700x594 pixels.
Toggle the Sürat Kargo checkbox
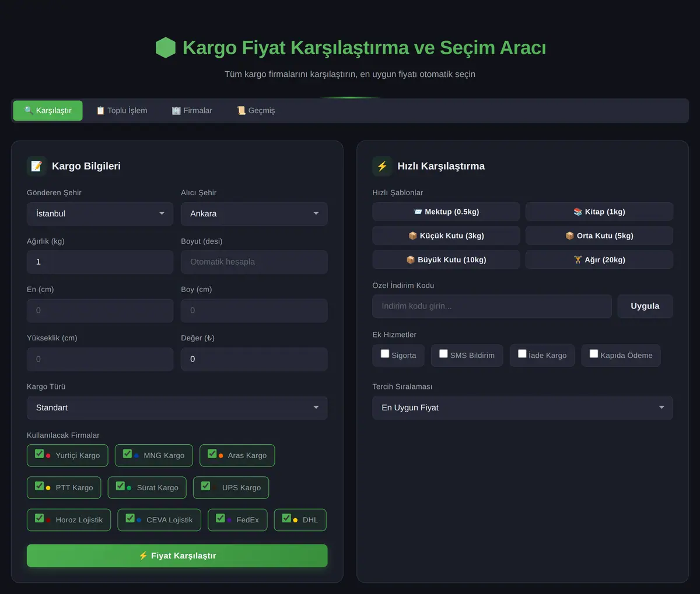coord(120,486)
